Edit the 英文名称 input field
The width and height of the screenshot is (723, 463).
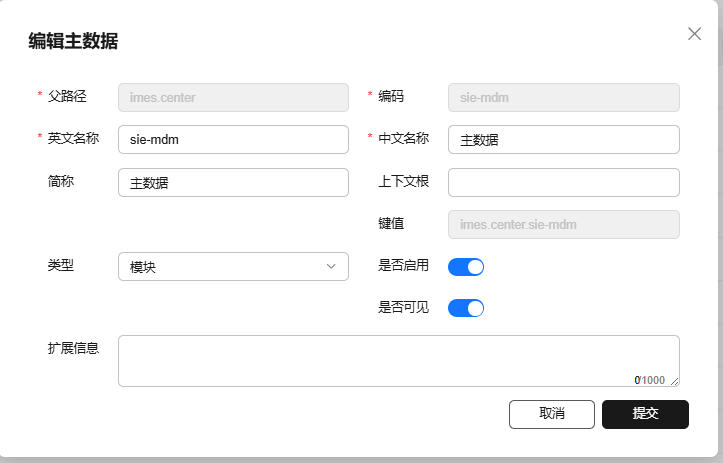[233, 139]
